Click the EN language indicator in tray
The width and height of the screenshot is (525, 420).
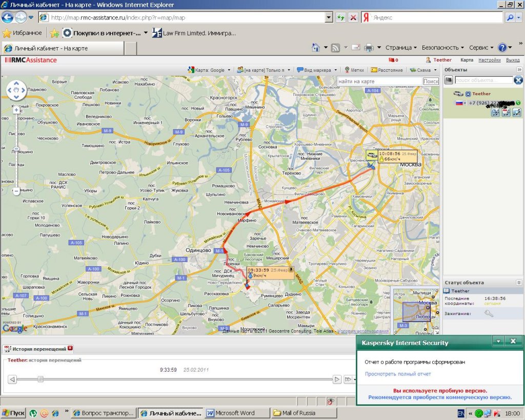pos(461,413)
